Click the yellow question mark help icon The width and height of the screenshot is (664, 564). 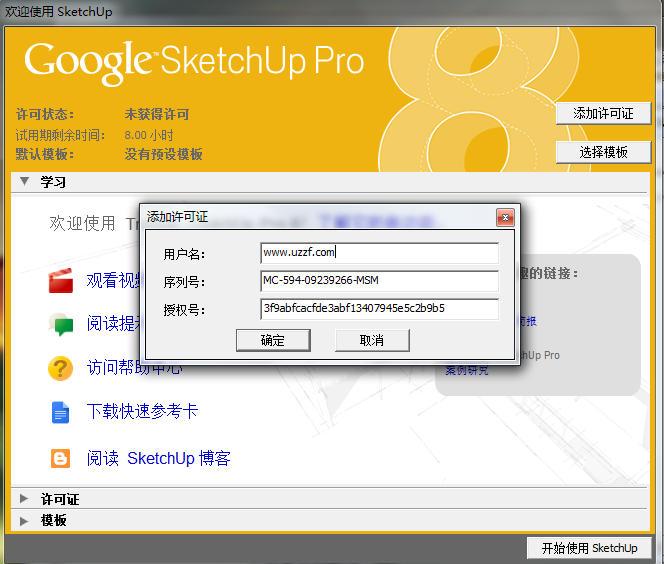[61, 368]
